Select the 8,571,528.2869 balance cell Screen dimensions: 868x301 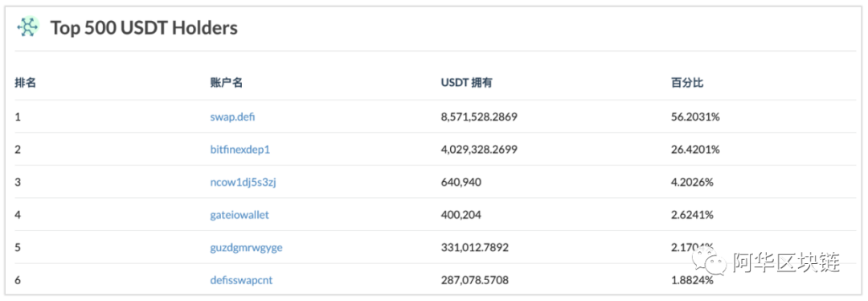click(x=479, y=117)
